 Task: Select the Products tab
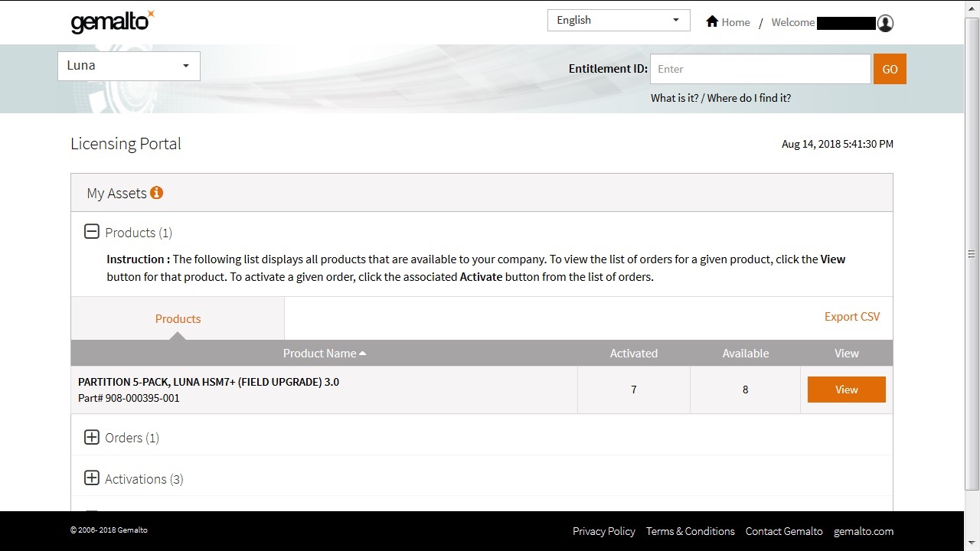(x=178, y=318)
